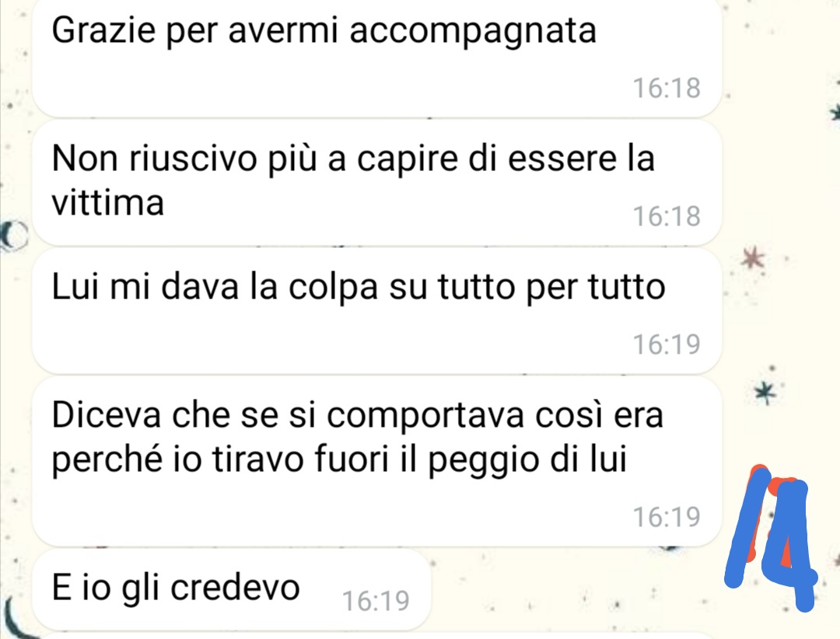Select the 'E io gli credevo' message
The height and width of the screenshot is (639, 840).
(232, 590)
